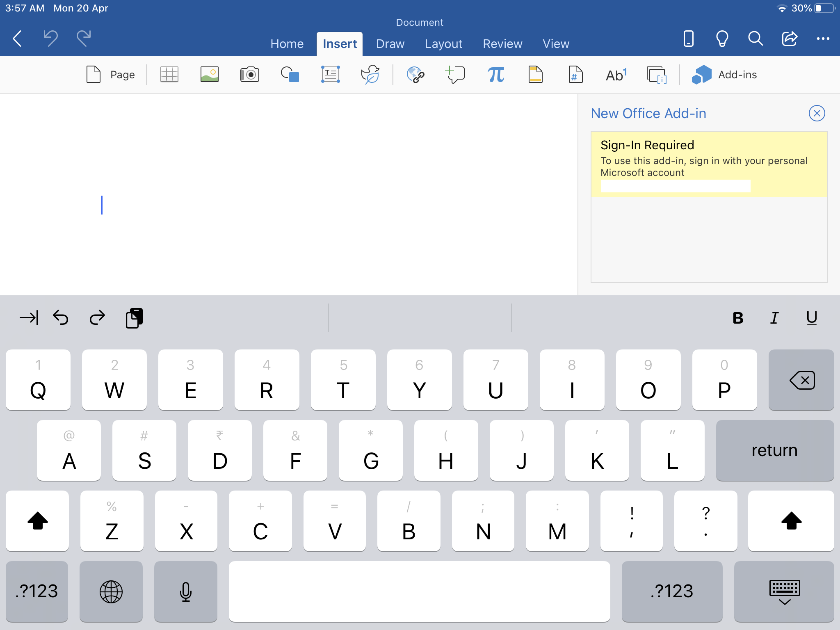
Task: Insert a shape into the document
Action: click(x=290, y=75)
